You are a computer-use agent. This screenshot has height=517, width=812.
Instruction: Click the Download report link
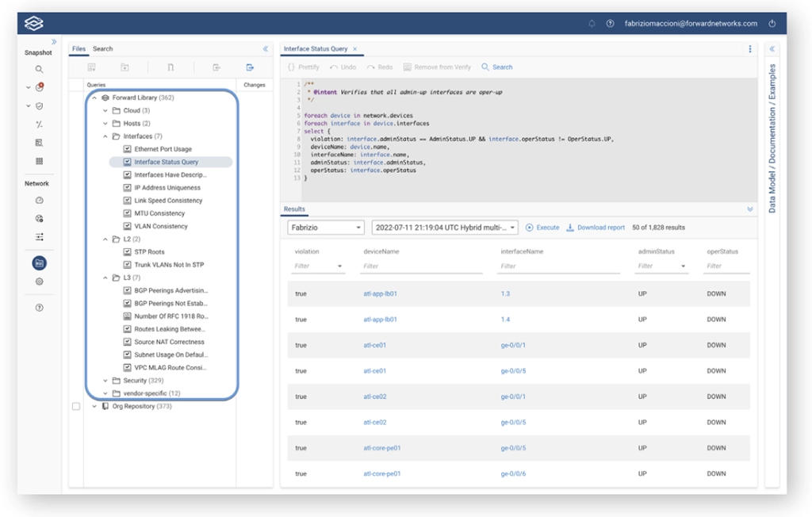pyautogui.click(x=600, y=228)
